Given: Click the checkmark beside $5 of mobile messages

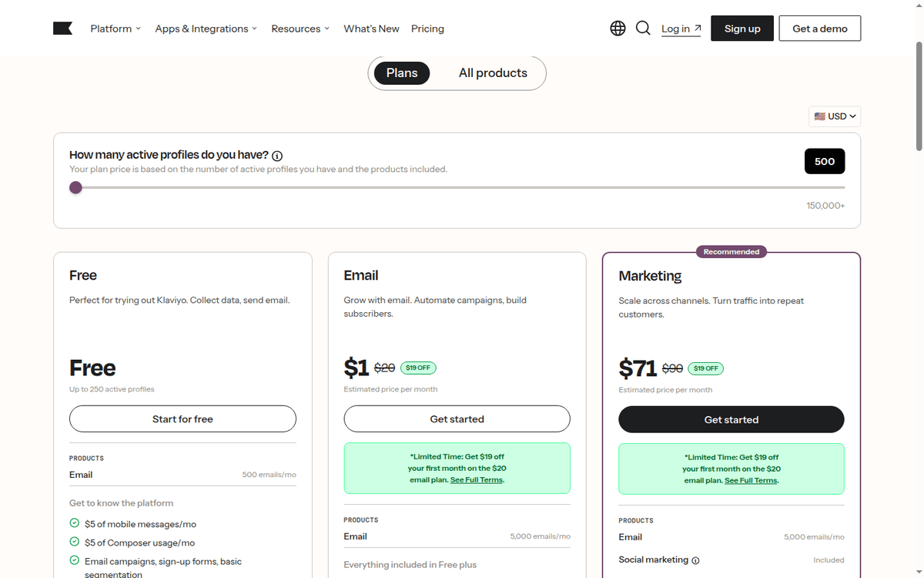Looking at the screenshot, I should pos(75,523).
